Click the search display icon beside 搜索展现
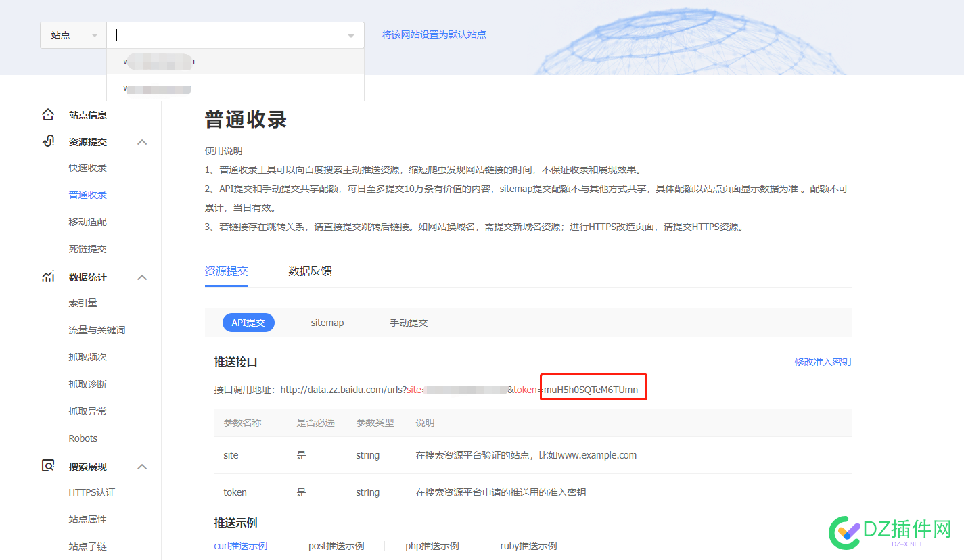Screen dimensions: 964x560 48,467
